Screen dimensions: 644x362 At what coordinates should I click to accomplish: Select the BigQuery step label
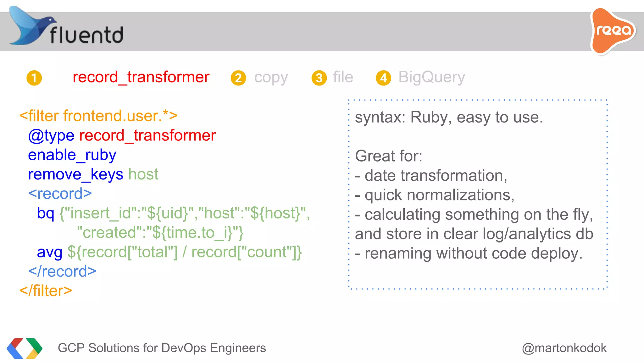pyautogui.click(x=431, y=77)
